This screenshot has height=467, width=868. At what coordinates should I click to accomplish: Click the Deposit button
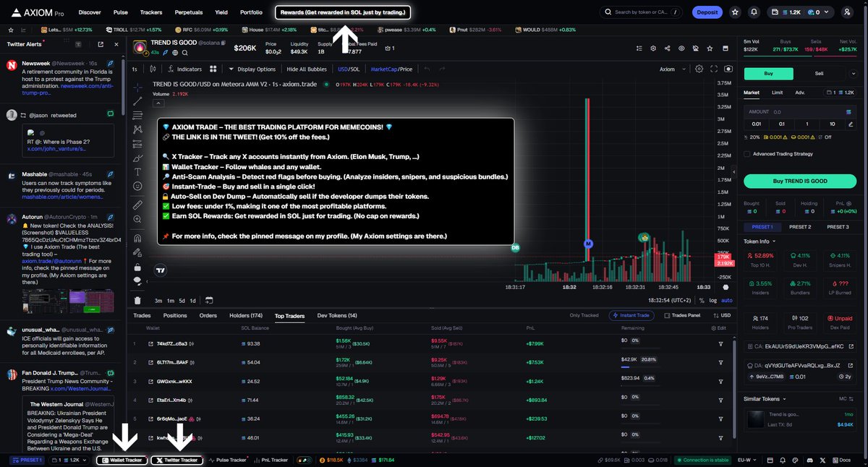pyautogui.click(x=707, y=12)
